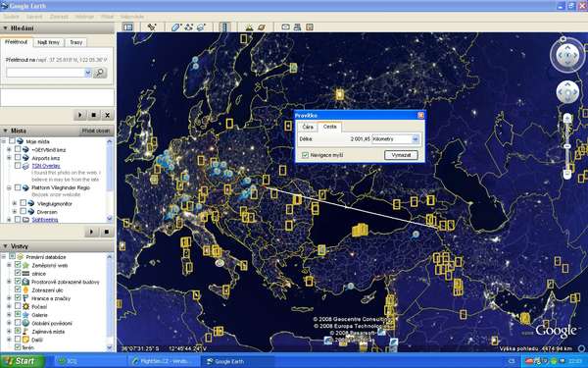The height and width of the screenshot is (368, 588).
Task: Switch to the Čára tab
Action: pyautogui.click(x=308, y=127)
